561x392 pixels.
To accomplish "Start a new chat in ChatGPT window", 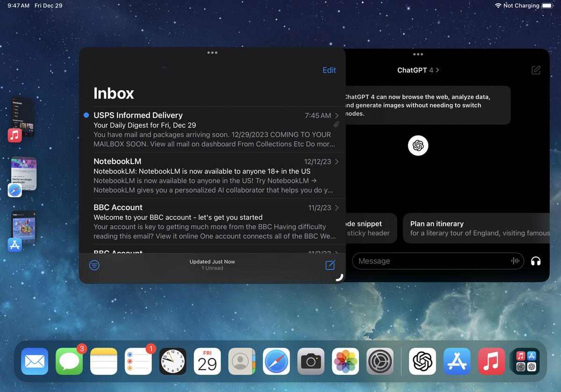I will [536, 70].
